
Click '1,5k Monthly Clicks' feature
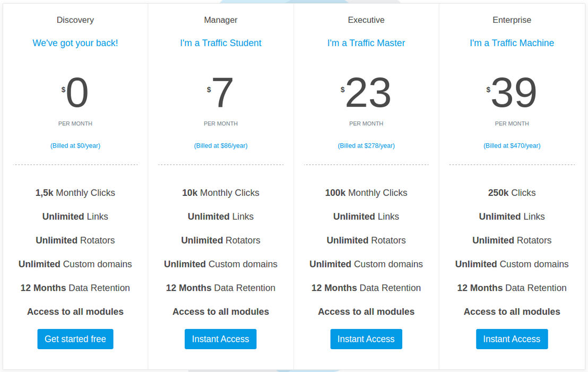75,193
